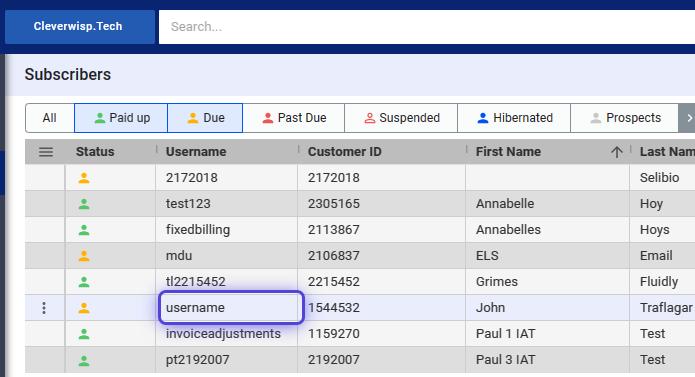Toggle the Hibernated filter

[514, 118]
